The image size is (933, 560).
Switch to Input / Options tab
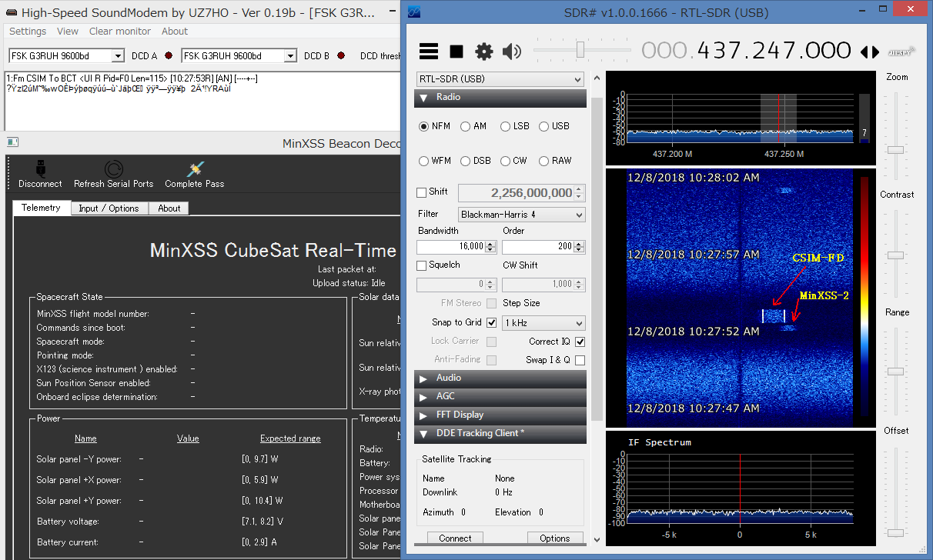[x=109, y=208]
